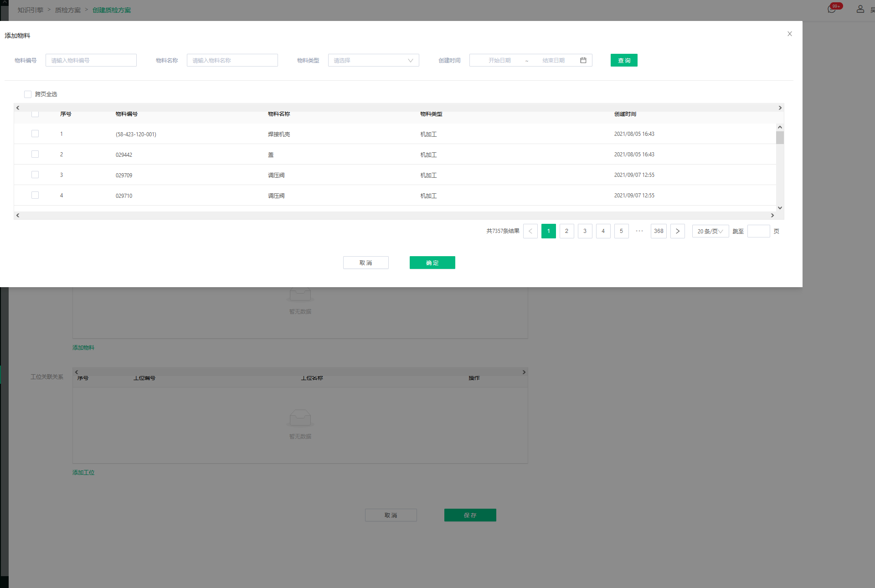This screenshot has width=875, height=588.
Task: Click material number (58-423-120-001)
Action: click(x=136, y=134)
